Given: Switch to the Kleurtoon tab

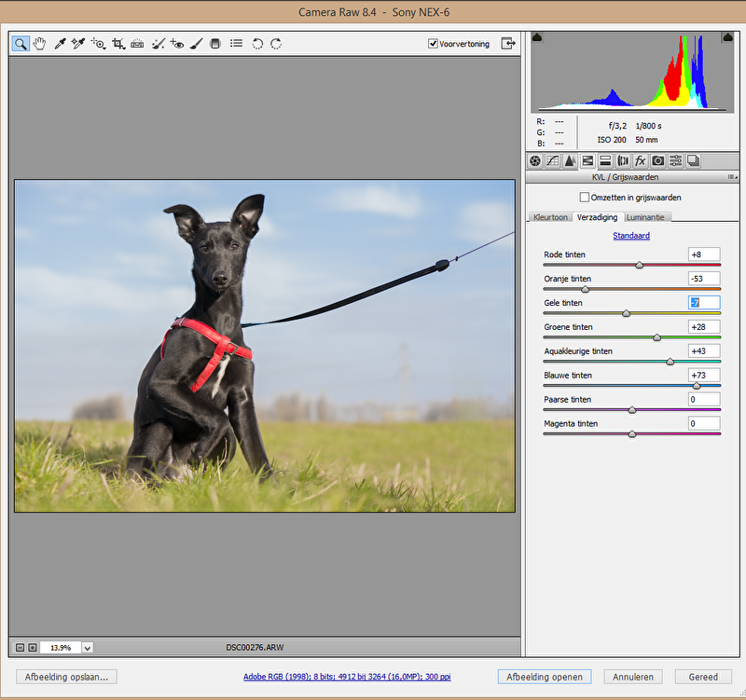Looking at the screenshot, I should (550, 217).
